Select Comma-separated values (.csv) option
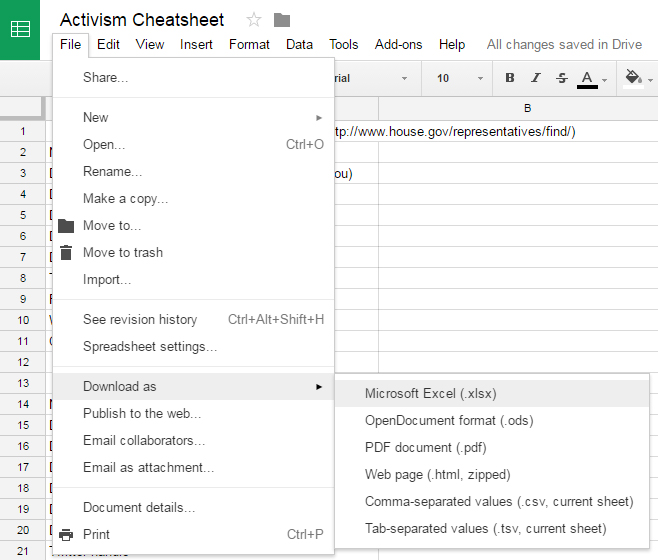The height and width of the screenshot is (560, 658). tap(499, 501)
